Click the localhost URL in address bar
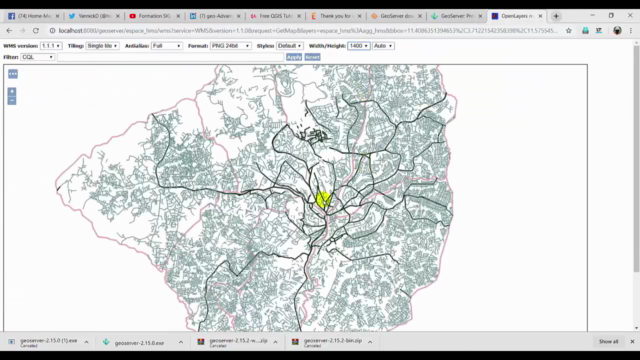640x360 pixels. coord(308,31)
